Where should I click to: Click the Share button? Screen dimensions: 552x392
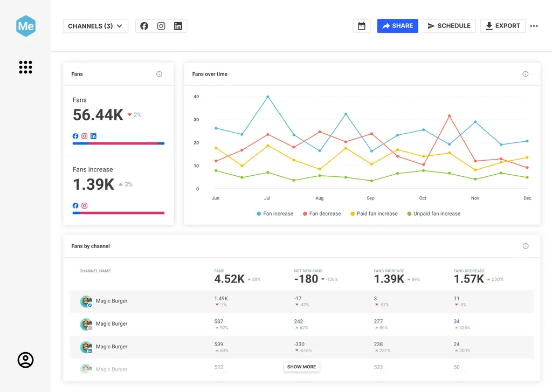point(397,25)
